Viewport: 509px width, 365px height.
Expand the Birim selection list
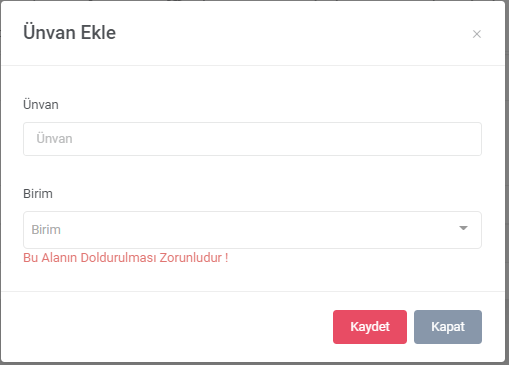[x=252, y=230]
